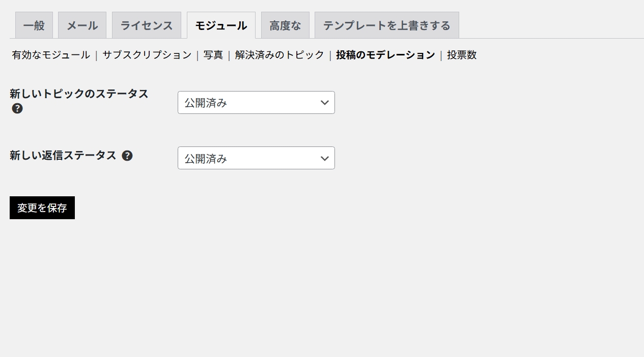
Task: Click the 新しいトピックのステータス label text
Action: pos(79,94)
